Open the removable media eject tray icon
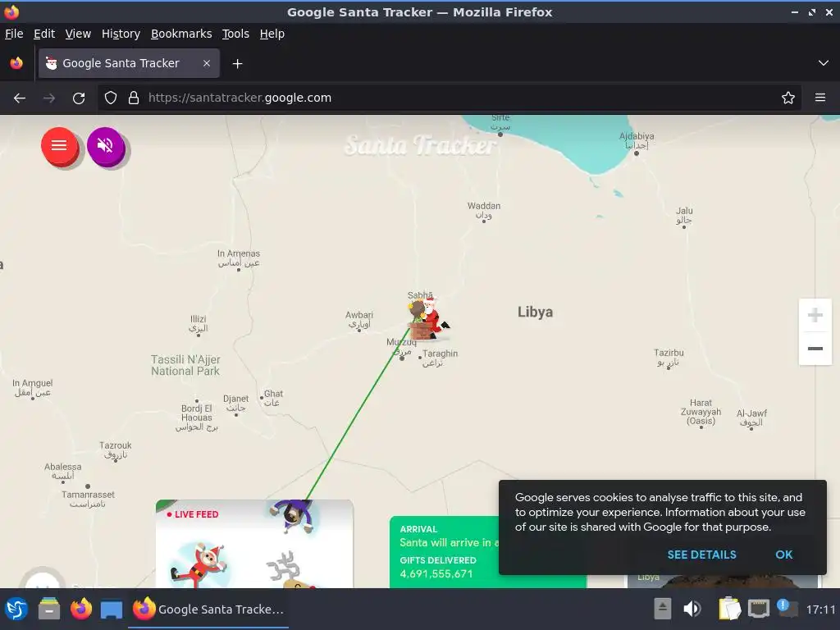The image size is (840, 630). [662, 609]
